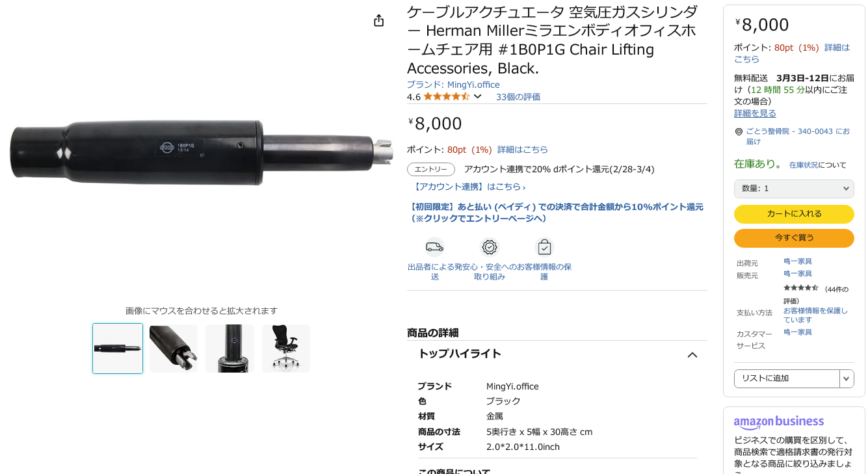Collapse the トップハイライト section
This screenshot has height=474, width=868.
coord(692,354)
